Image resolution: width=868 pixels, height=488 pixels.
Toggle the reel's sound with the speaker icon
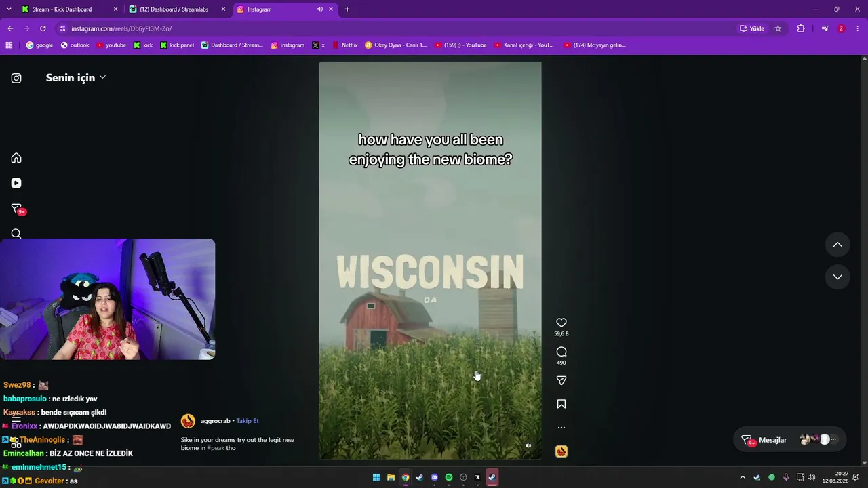click(x=528, y=445)
